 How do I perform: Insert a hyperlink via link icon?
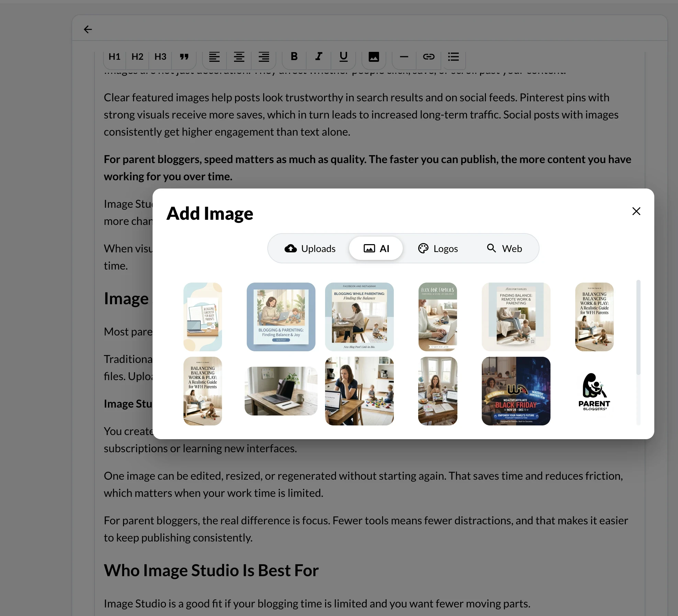point(429,57)
